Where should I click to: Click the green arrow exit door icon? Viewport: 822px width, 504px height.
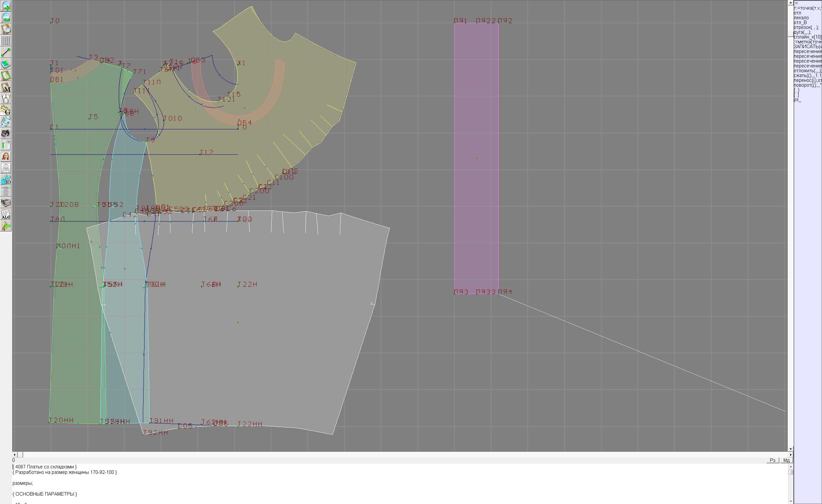6,226
